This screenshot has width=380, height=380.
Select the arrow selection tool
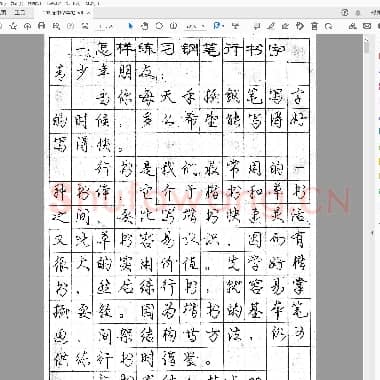click(x=130, y=26)
